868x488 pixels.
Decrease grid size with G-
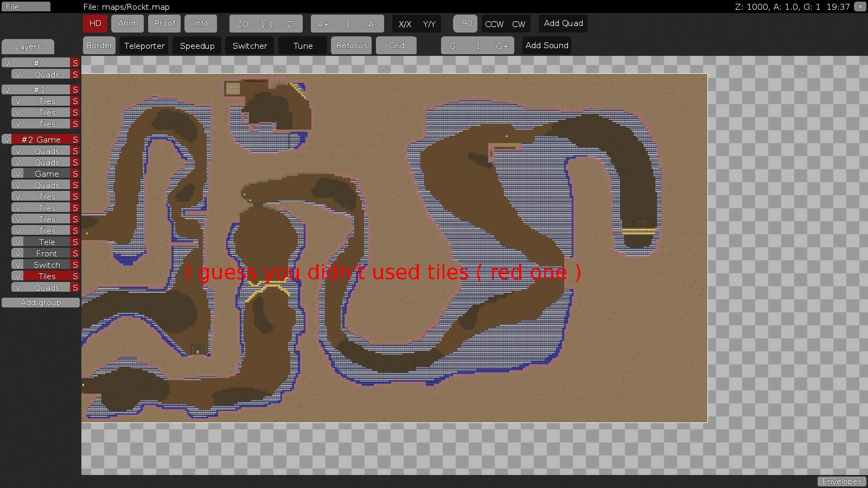[454, 45]
